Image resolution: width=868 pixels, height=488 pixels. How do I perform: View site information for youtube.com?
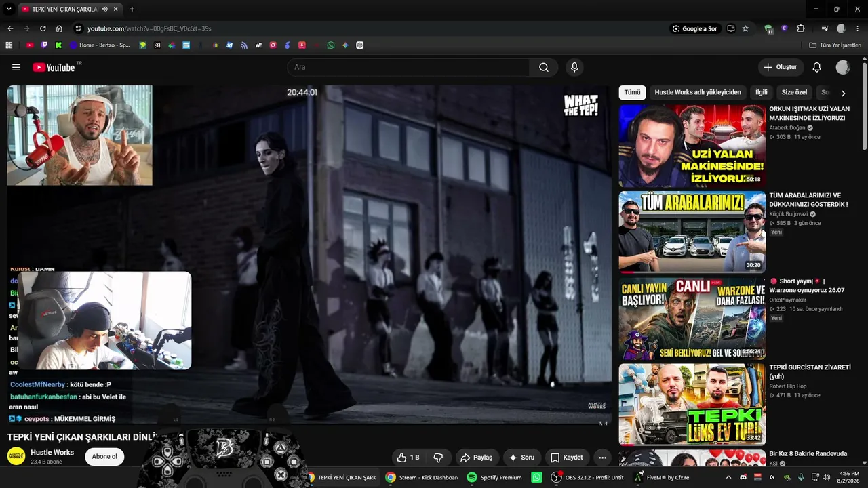(x=78, y=28)
